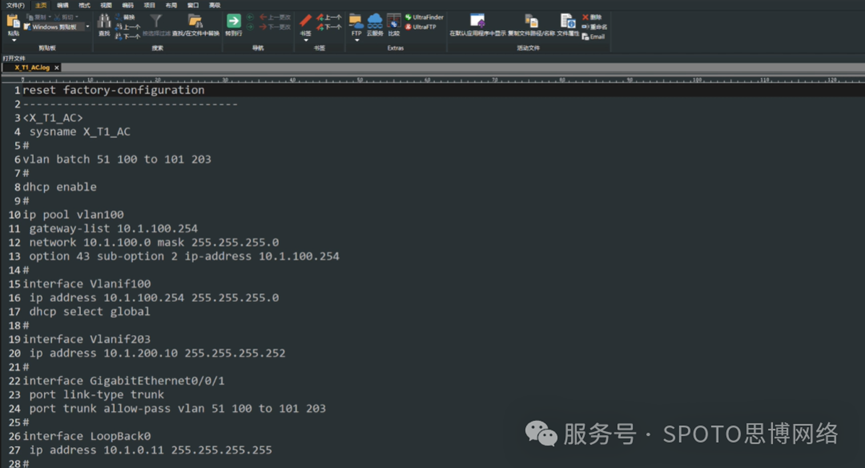The height and width of the screenshot is (468, 865).
Task: Open the File Properties (文件属性) icon
Action: coord(567,21)
